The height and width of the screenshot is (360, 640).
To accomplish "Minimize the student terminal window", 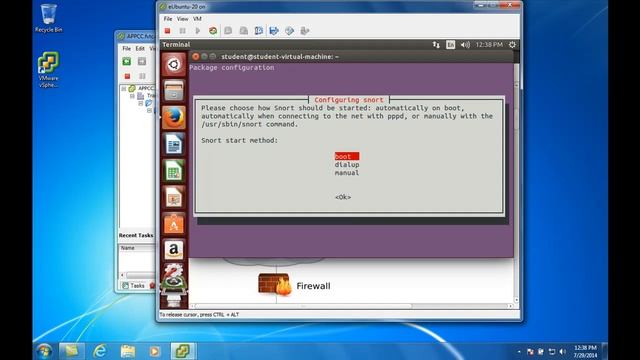I will click(x=204, y=57).
